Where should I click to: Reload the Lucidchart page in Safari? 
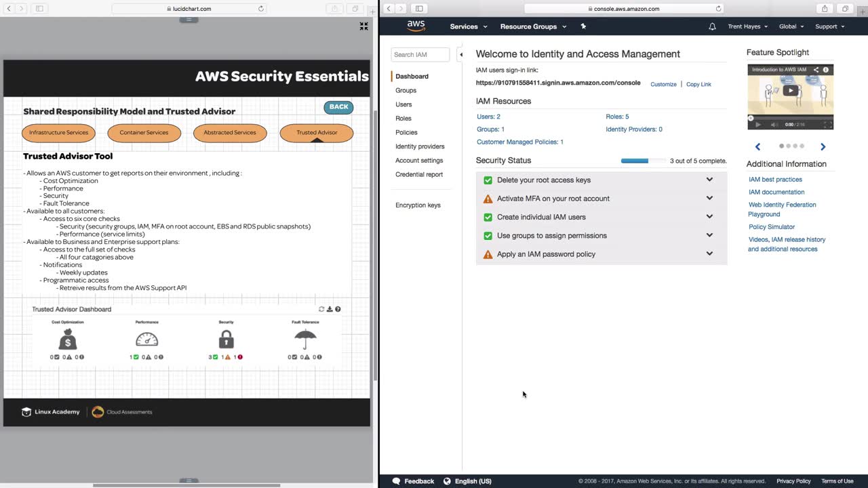261,9
